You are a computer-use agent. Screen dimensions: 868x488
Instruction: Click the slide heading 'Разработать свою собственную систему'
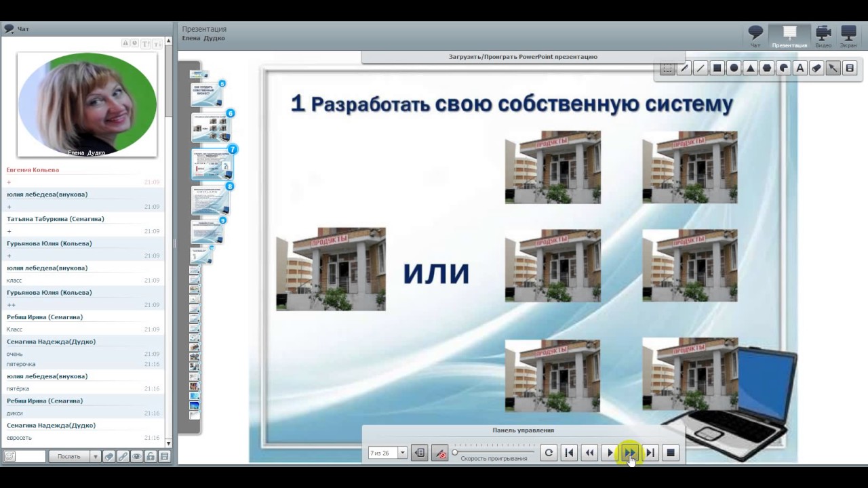(x=522, y=104)
